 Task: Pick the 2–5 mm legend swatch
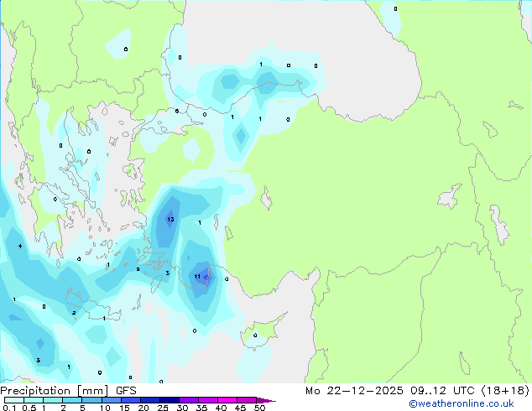tap(72, 400)
